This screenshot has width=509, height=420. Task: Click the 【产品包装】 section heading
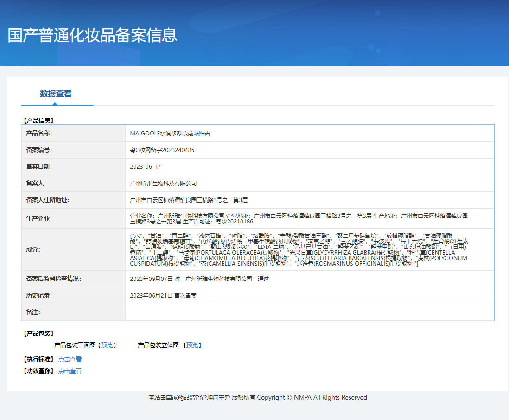tap(38, 333)
